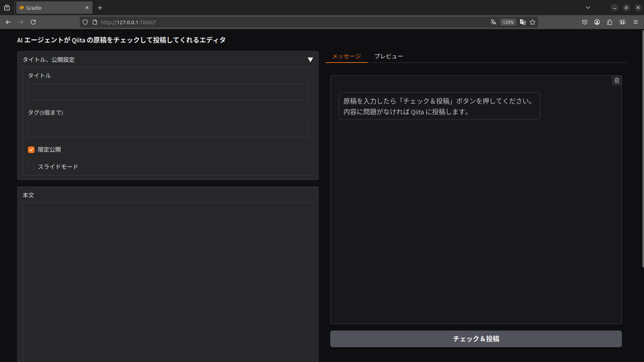This screenshot has height=362, width=644.
Task: Click the チェック＆投稿 button
Action: click(x=476, y=339)
